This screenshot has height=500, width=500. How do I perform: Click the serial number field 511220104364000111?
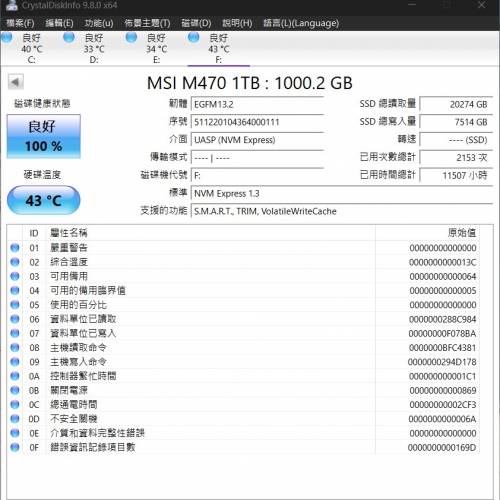coord(257,122)
